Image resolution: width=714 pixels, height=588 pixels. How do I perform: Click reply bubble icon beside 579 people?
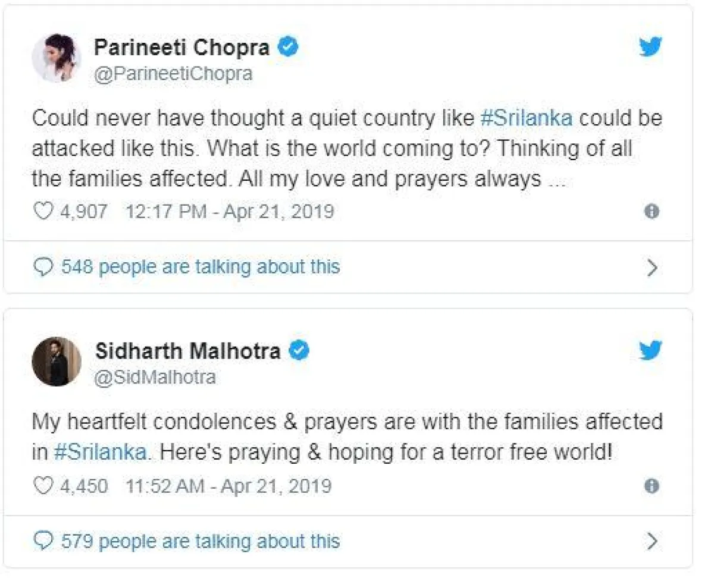[42, 542]
